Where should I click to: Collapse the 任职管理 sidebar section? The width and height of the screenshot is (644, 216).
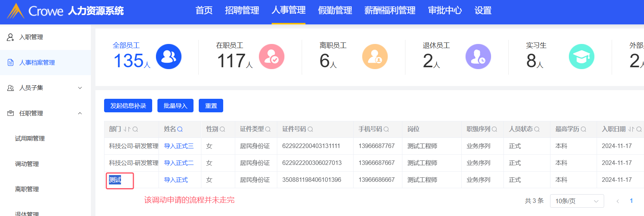tap(80, 113)
